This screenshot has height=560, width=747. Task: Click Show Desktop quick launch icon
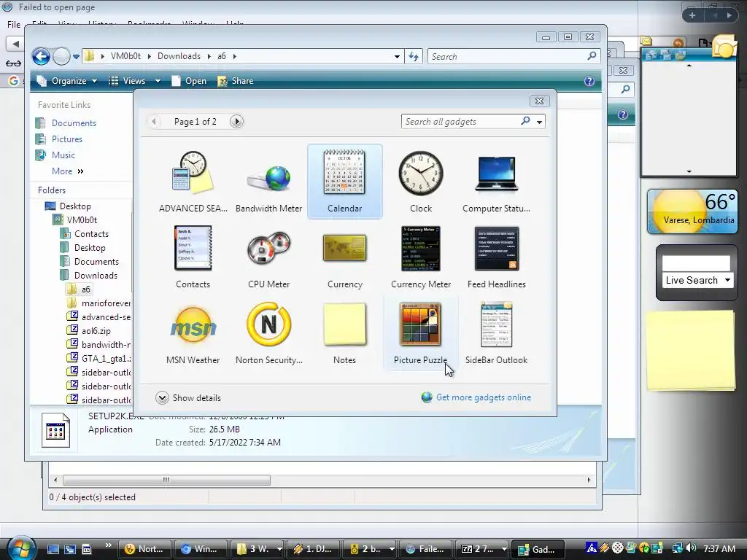click(x=53, y=549)
